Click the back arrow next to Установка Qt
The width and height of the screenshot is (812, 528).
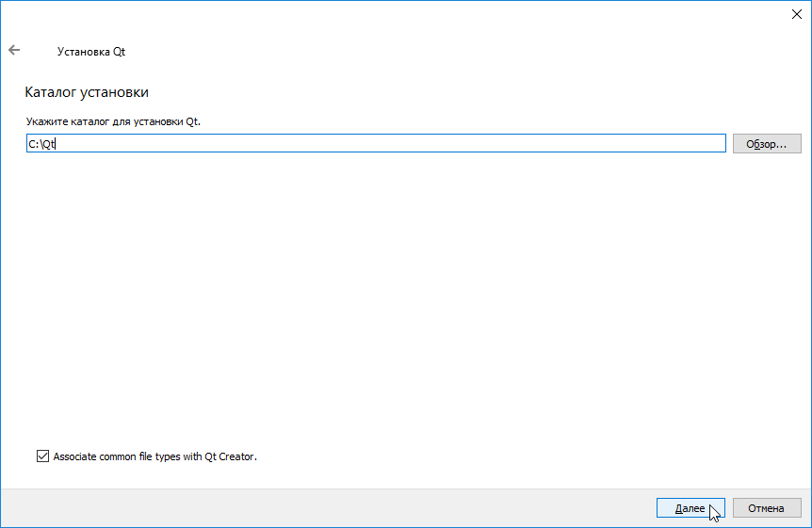14,51
